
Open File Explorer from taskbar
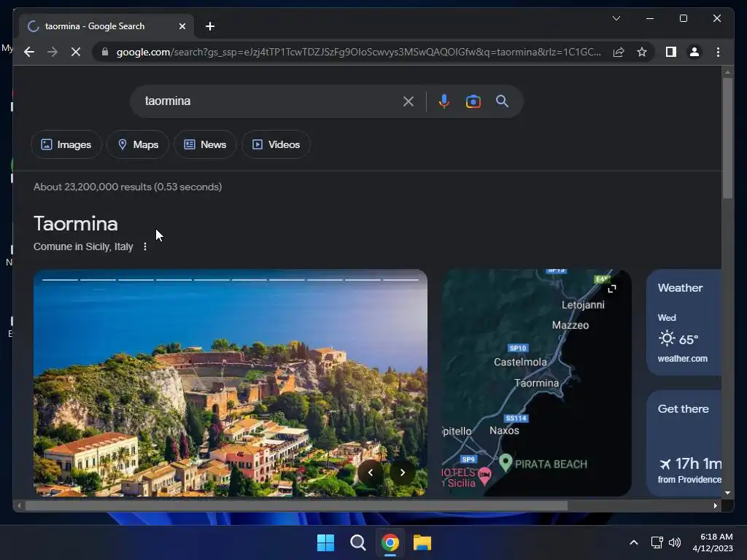[x=422, y=542]
